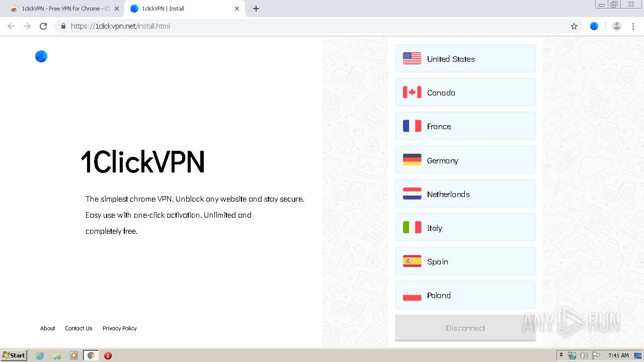Image resolution: width=644 pixels, height=362 pixels.
Task: Open the Chrome profile avatar
Action: tap(617, 26)
